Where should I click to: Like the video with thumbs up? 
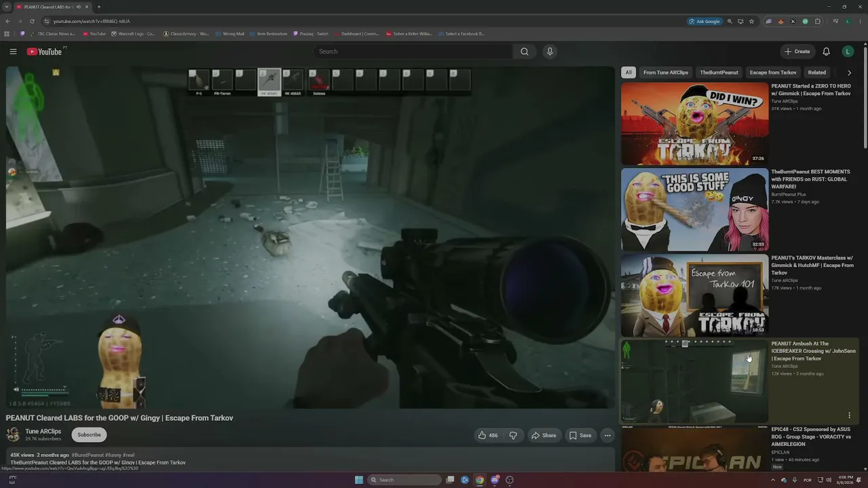pyautogui.click(x=488, y=435)
